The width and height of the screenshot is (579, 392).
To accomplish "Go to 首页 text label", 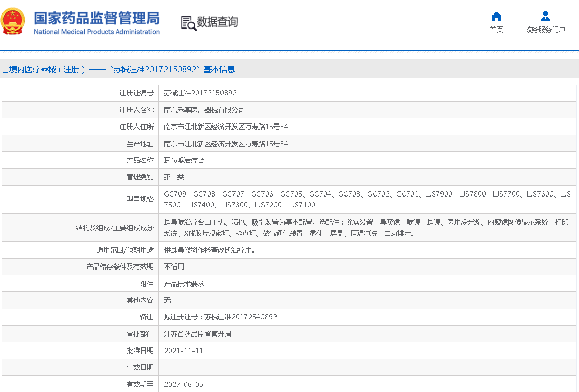I will pos(497,30).
